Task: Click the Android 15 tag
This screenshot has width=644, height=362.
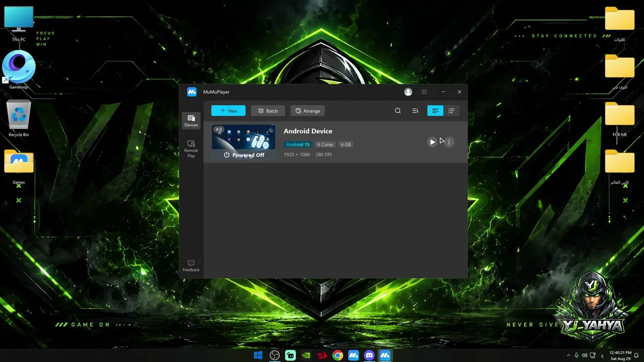Action: click(298, 144)
